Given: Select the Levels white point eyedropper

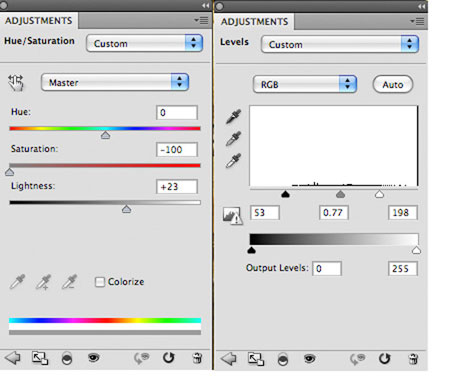Looking at the screenshot, I should point(233,160).
